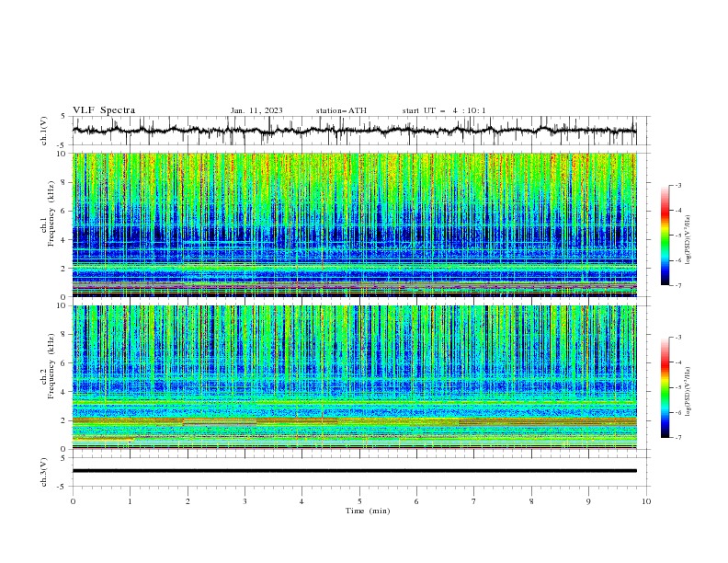Click the '5' tick on the time axis
This screenshot has width=728, height=563.
pos(359,501)
